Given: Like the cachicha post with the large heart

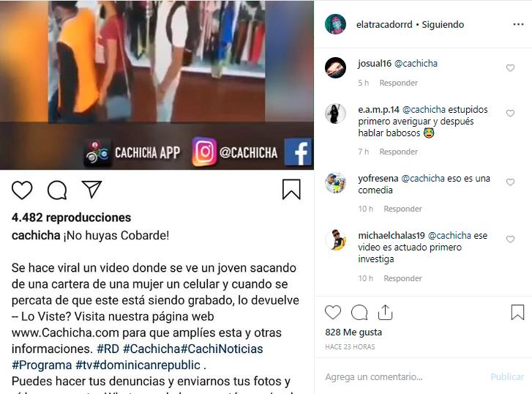Looking at the screenshot, I should click(22, 190).
